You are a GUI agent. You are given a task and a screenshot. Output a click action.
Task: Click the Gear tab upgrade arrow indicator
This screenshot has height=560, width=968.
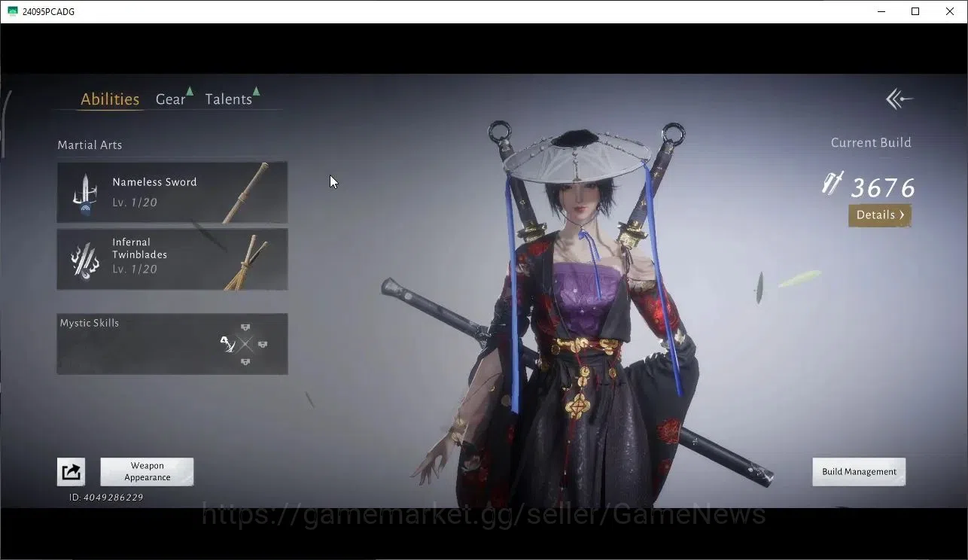click(190, 91)
